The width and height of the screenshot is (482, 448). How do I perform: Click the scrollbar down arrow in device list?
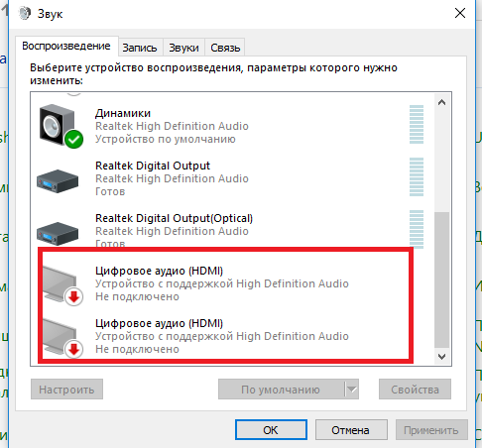tap(441, 357)
